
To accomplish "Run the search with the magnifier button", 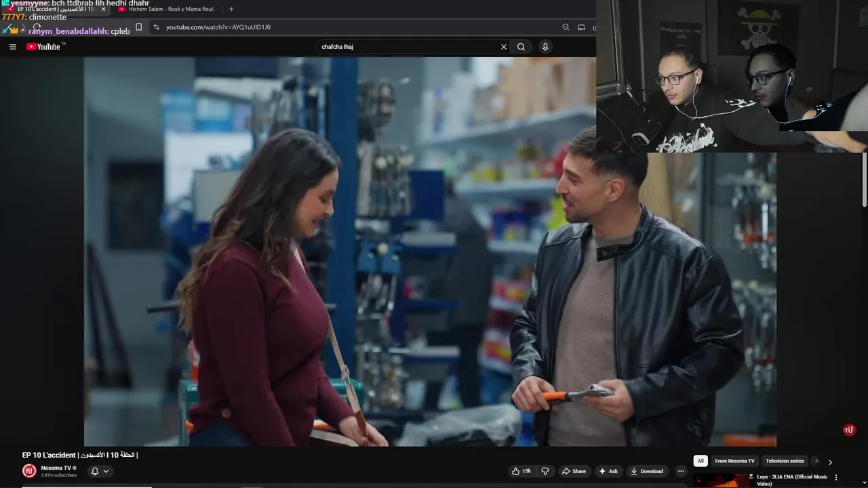I will coord(521,47).
